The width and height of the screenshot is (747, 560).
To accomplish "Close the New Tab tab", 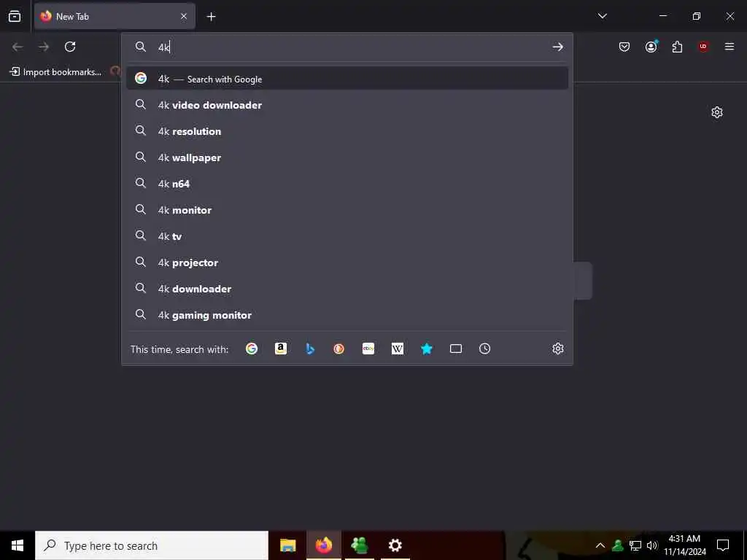I will click(184, 16).
